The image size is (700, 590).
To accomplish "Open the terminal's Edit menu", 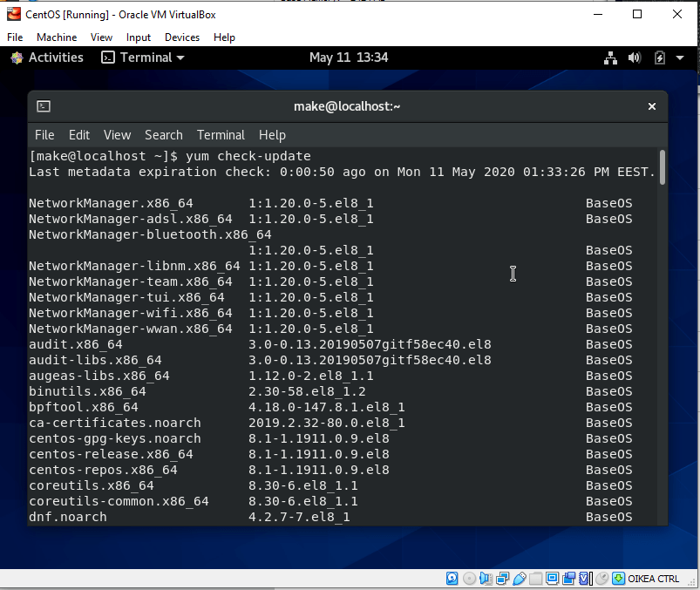I will click(79, 135).
